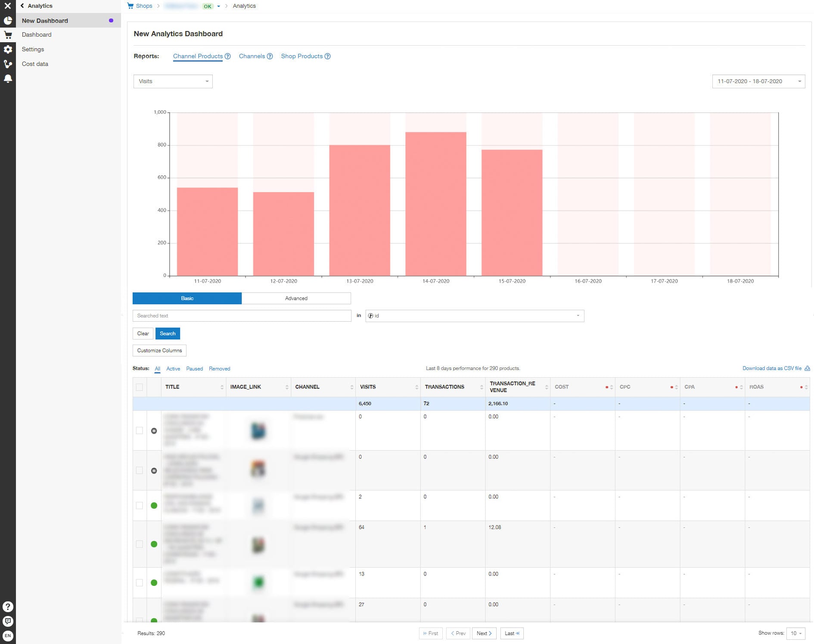The height and width of the screenshot is (644, 814).
Task: Click the Shops cart icon in breadcrumb
Action: tap(130, 6)
